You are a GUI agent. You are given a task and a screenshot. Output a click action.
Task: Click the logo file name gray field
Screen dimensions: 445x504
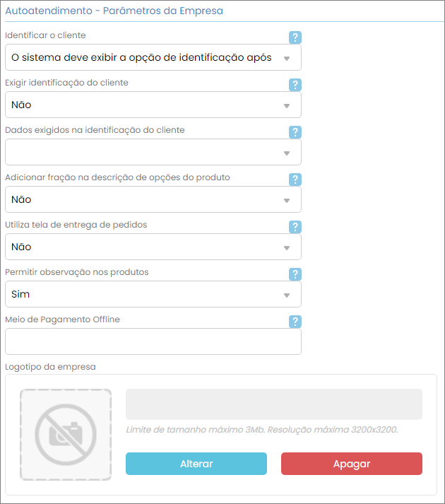(x=273, y=404)
